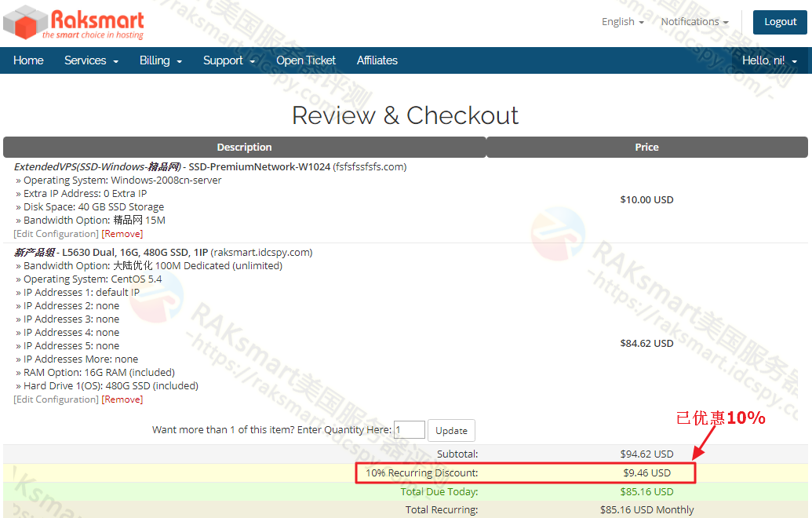Viewport: 812px width, 518px height.
Task: Click the Logout button
Action: [780, 22]
